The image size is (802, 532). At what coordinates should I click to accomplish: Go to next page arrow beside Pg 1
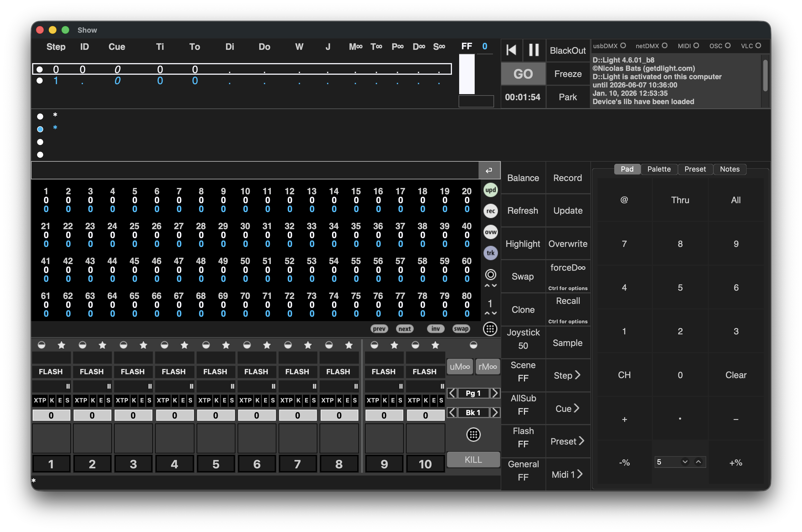[x=495, y=393]
